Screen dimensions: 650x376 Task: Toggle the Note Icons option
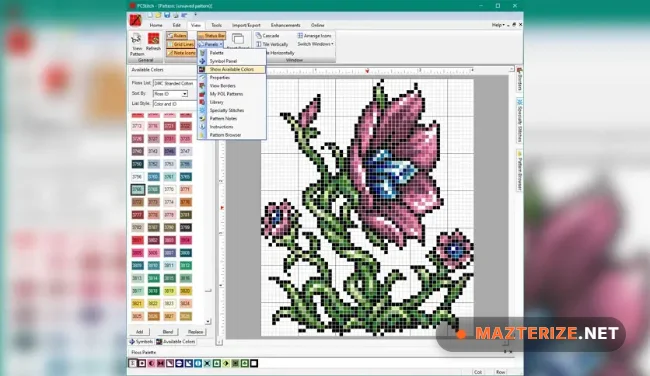pyautogui.click(x=181, y=53)
